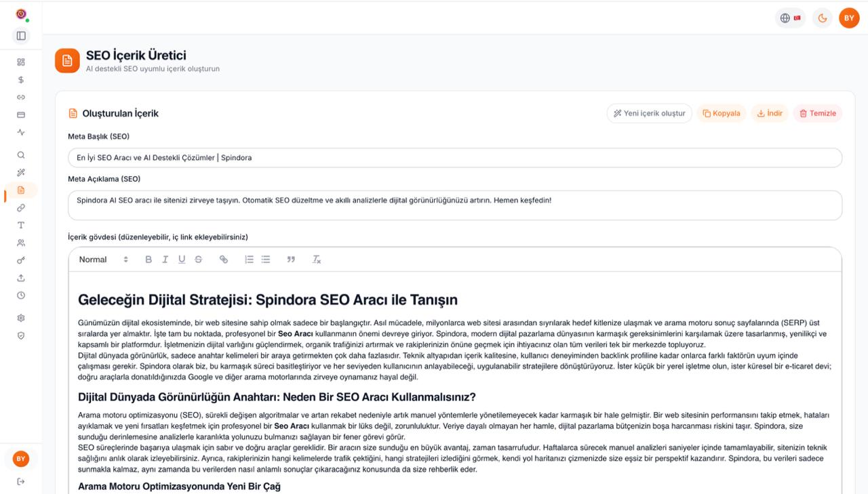Click the 'Yeni içerik oluştur' button
Screen dimensions: 868x494
649,113
